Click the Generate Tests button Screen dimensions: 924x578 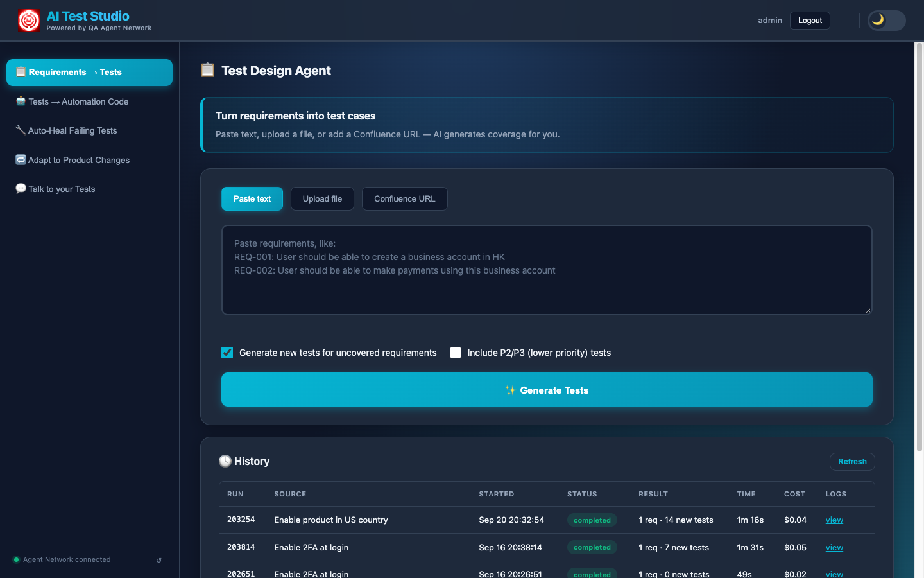(x=547, y=390)
